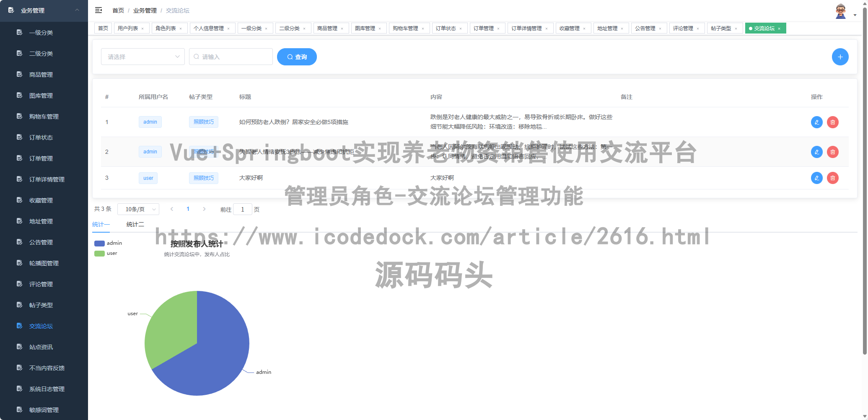Screen dimensions: 868x420
Task: Delete the first forum post
Action: (x=833, y=122)
